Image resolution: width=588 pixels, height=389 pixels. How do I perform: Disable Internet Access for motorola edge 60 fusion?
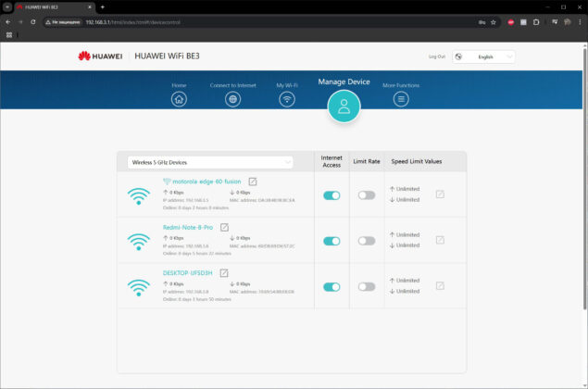click(x=332, y=195)
